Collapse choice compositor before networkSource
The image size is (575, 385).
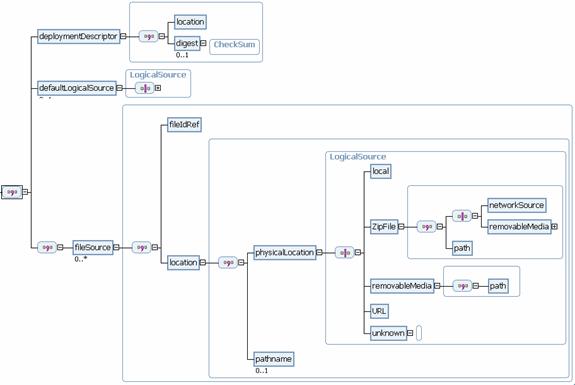tap(475, 216)
